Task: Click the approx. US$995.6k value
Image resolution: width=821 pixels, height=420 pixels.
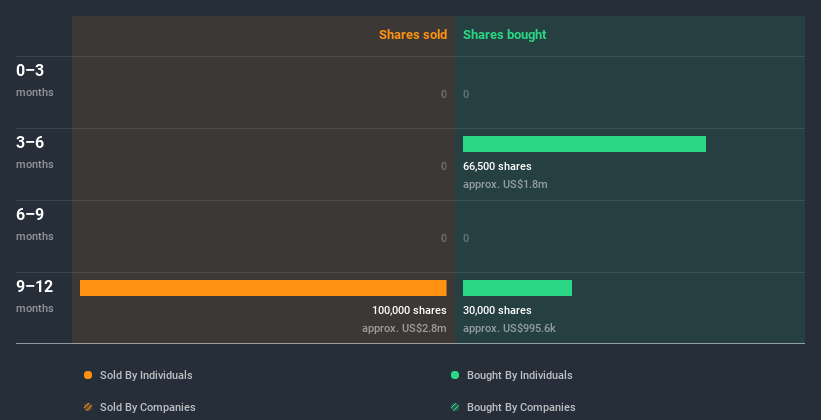Action: coord(509,328)
